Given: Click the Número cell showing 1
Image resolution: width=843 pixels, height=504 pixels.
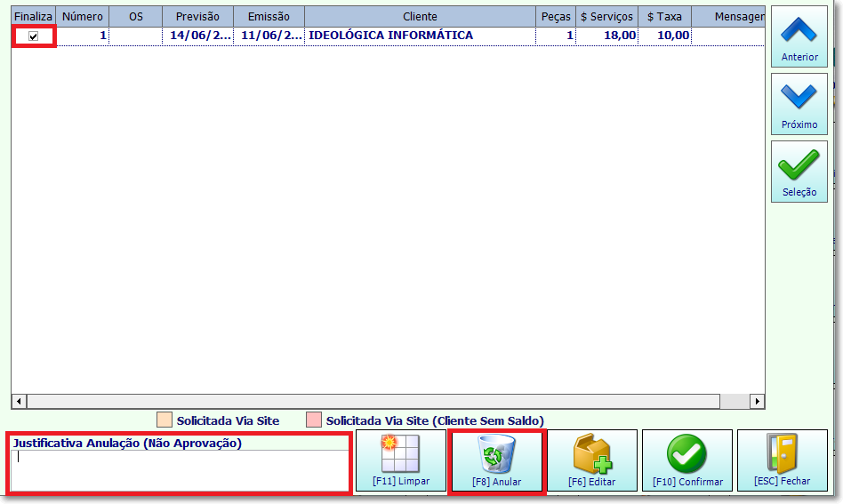Looking at the screenshot, I should 83,36.
